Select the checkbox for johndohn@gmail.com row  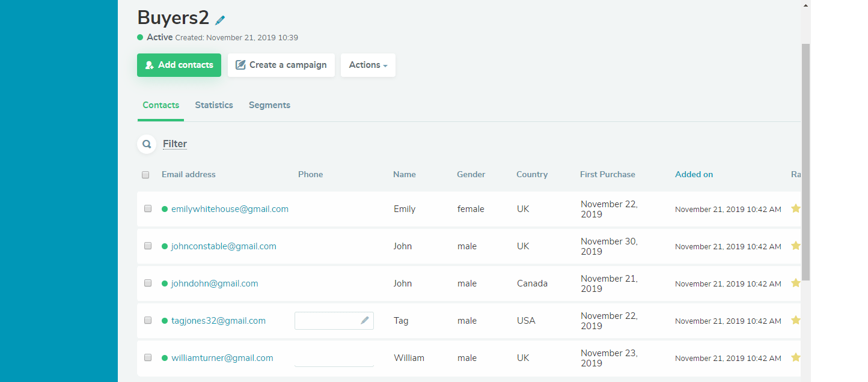pyautogui.click(x=148, y=283)
